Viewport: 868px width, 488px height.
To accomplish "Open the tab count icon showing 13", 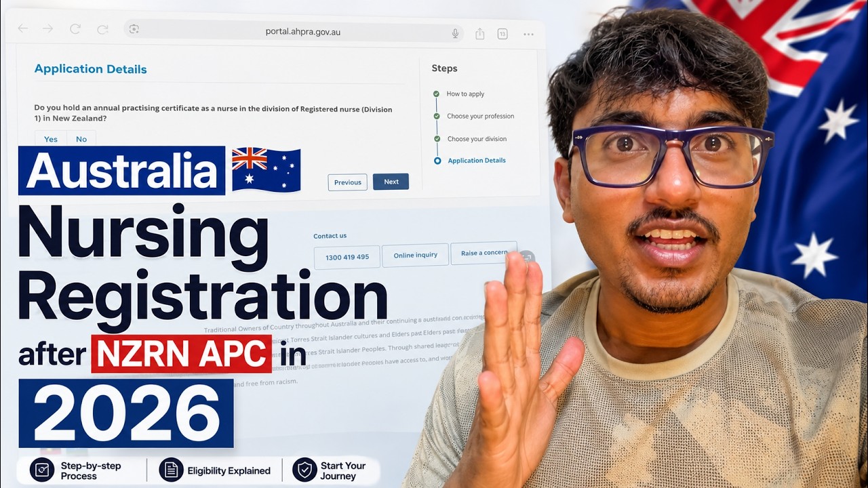I will click(502, 34).
